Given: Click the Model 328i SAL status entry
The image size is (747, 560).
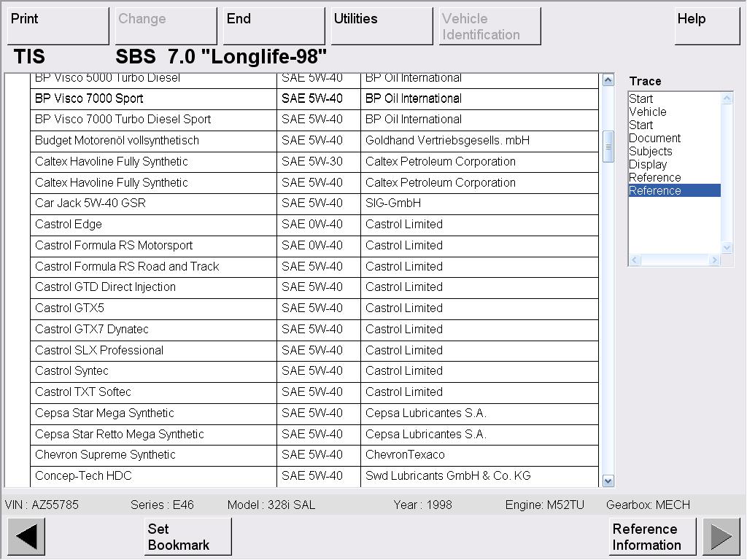Looking at the screenshot, I should pyautogui.click(x=271, y=505).
